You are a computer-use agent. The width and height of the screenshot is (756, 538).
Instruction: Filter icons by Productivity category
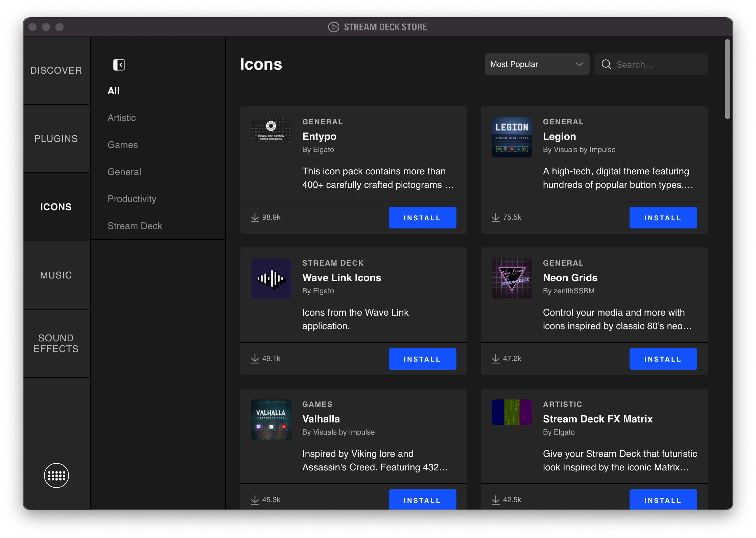132,199
